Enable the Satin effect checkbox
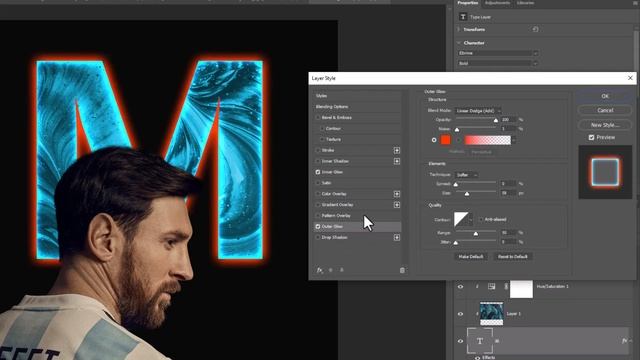Viewport: 640px width, 360px height. [x=318, y=183]
